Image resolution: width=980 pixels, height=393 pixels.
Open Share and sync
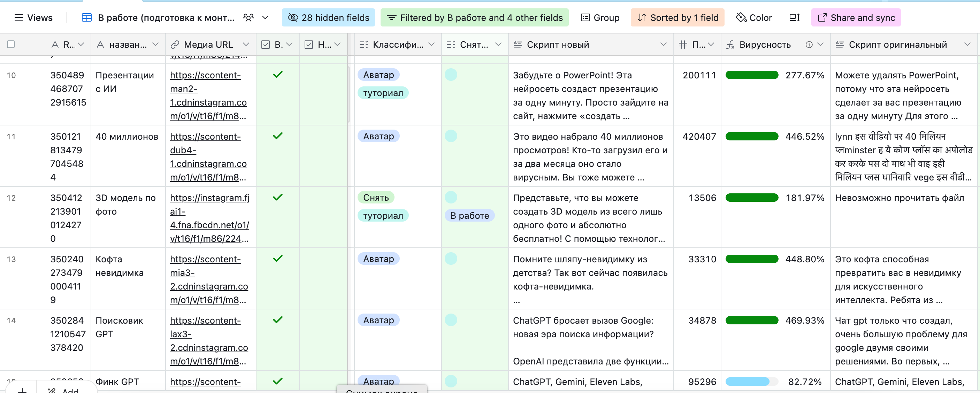coord(856,17)
